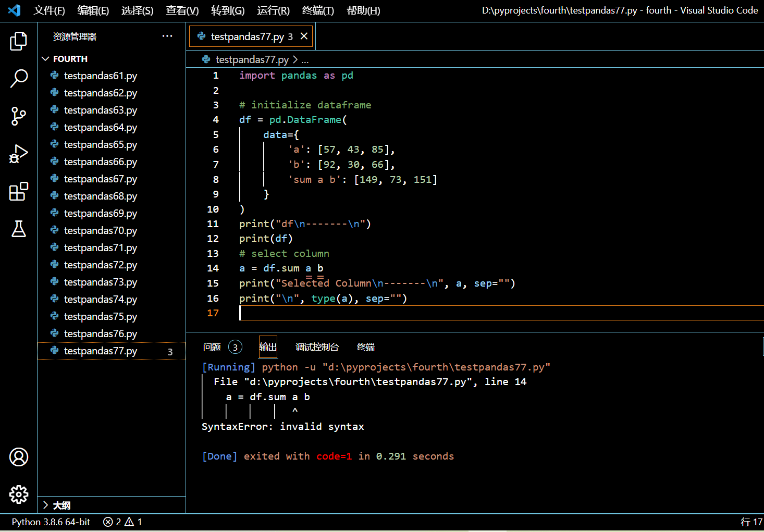Open testpandas66.py in explorer

click(112, 162)
